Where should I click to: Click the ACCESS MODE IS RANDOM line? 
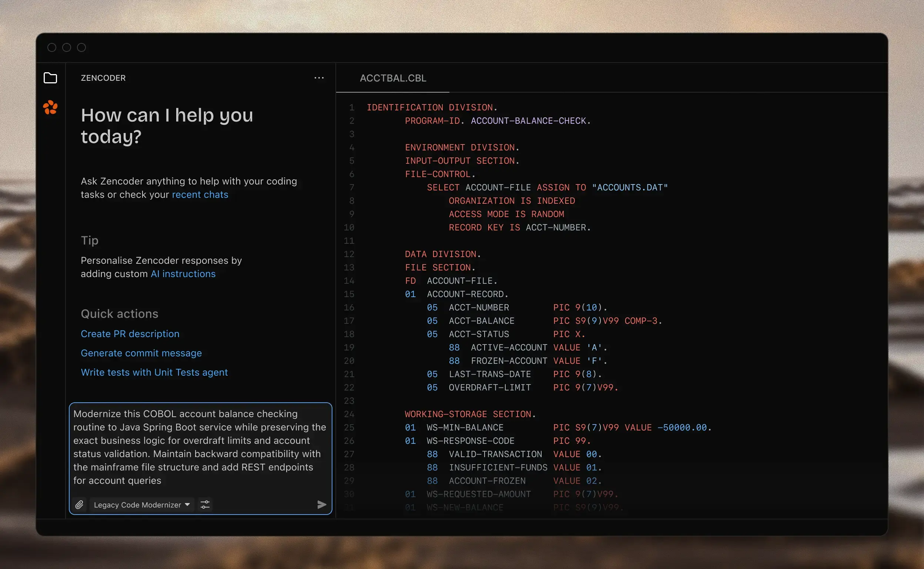click(506, 214)
